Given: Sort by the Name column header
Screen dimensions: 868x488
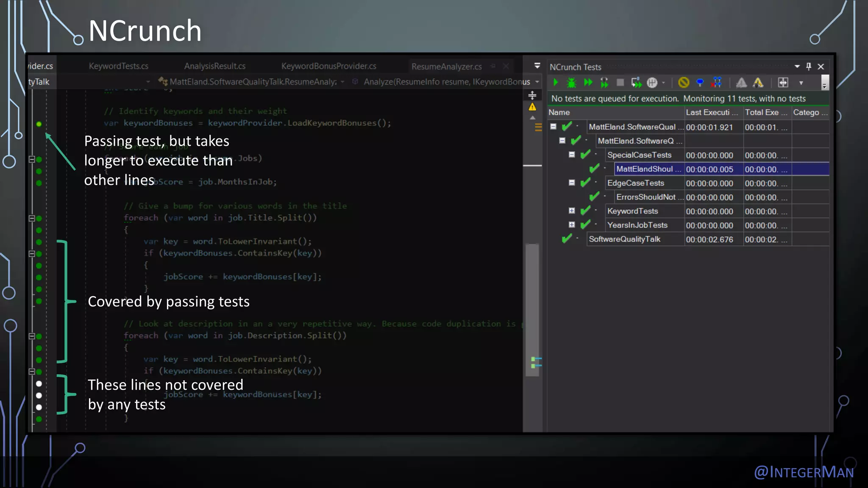Looking at the screenshot, I should pos(615,112).
